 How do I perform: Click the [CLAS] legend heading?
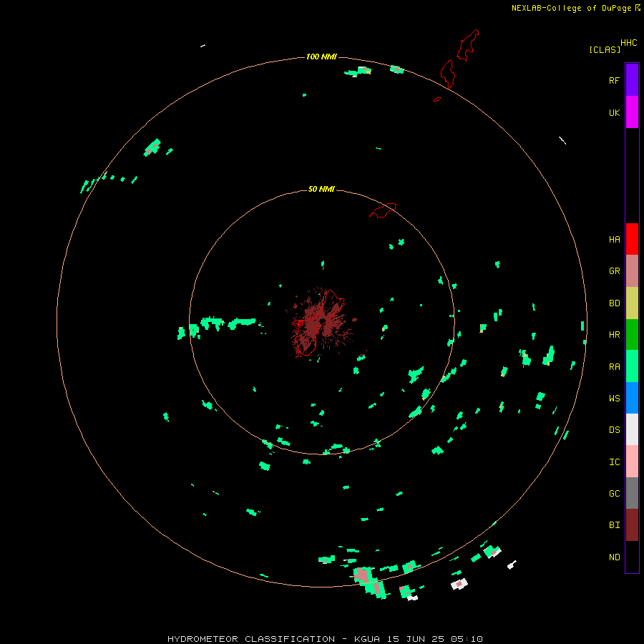pos(605,49)
